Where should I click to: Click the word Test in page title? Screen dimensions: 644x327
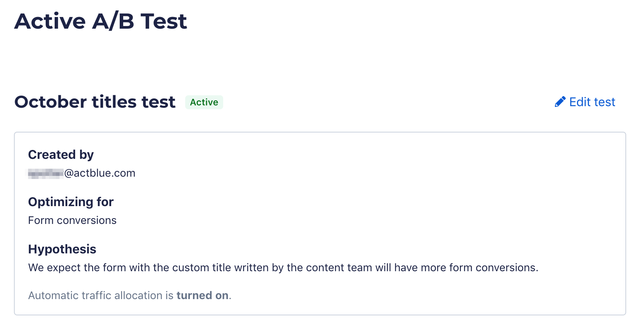click(164, 21)
